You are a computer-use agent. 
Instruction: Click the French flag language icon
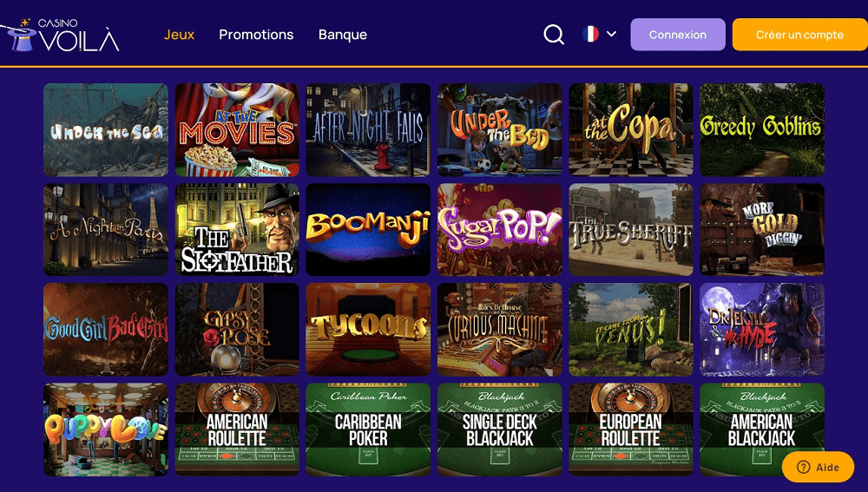pyautogui.click(x=590, y=35)
